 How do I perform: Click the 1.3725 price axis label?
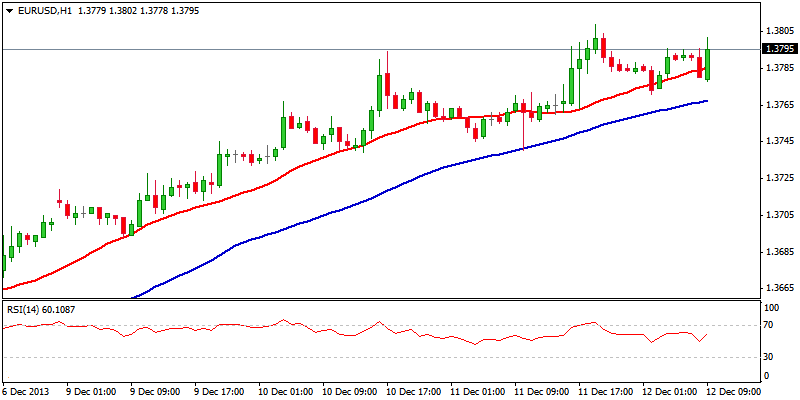pos(778,178)
